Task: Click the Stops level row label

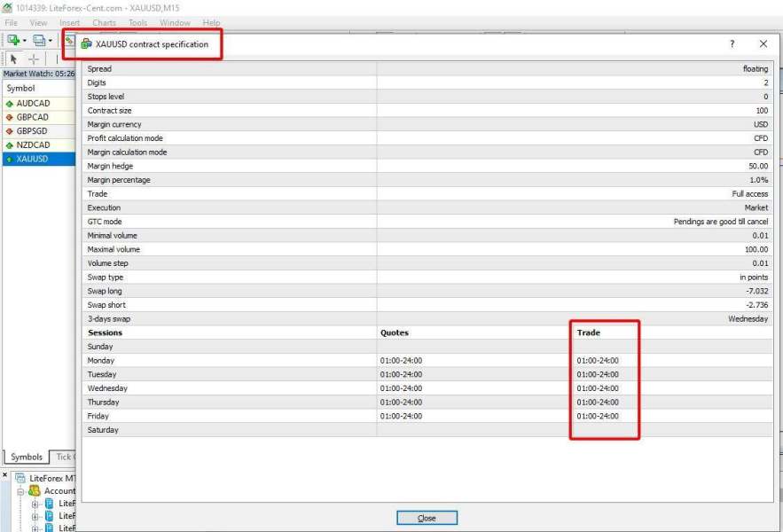Action: point(106,97)
